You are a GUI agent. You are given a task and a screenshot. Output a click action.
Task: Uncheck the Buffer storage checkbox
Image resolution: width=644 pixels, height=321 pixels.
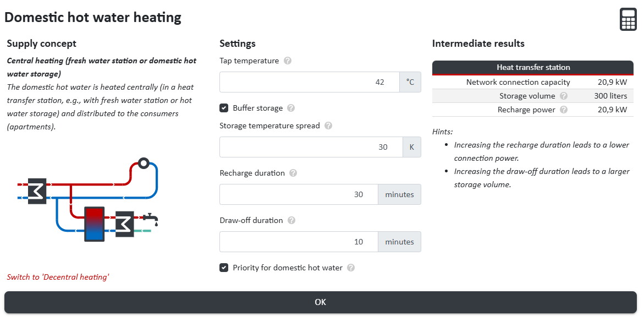(224, 108)
